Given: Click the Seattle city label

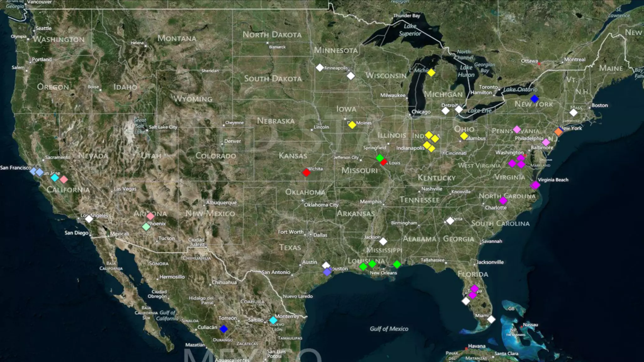Looking at the screenshot, I should point(43,28).
